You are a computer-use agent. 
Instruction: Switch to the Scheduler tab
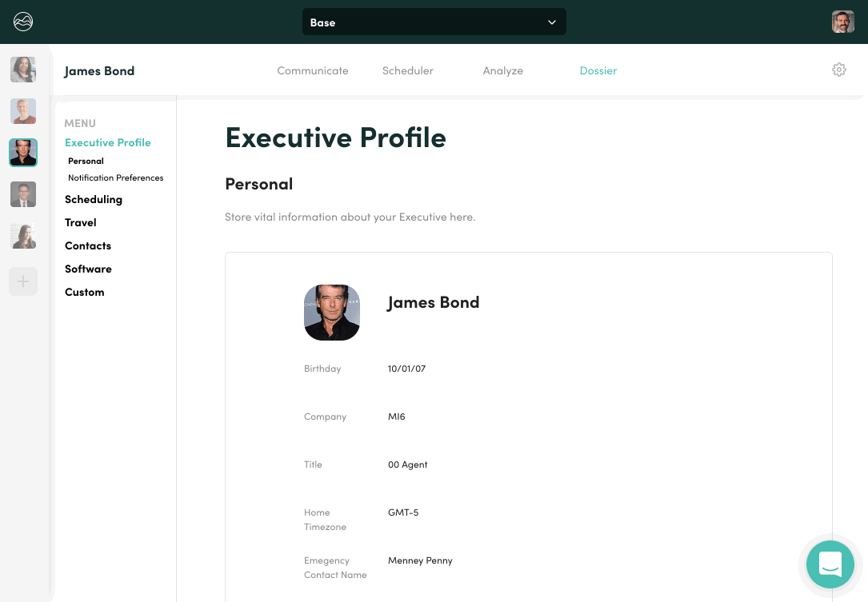(408, 71)
